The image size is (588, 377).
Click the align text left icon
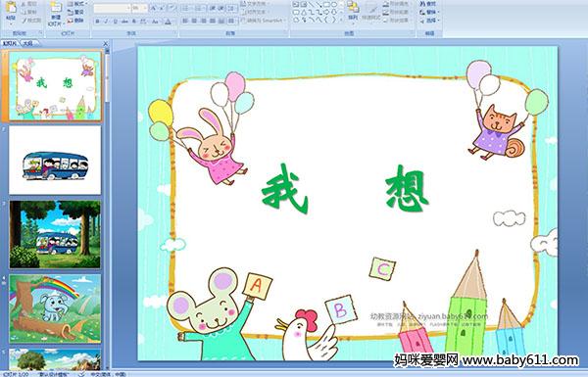[185, 22]
